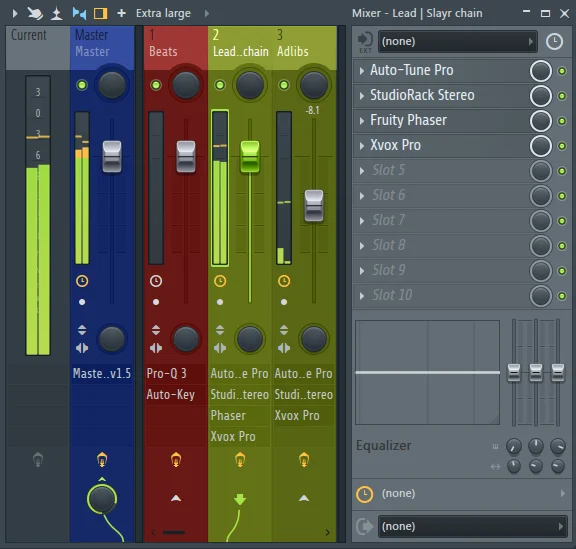
Task: Click Master track latency clock icon
Action: coord(82,281)
